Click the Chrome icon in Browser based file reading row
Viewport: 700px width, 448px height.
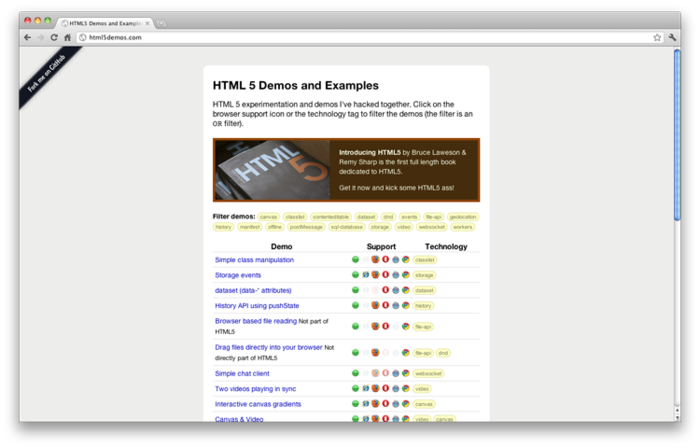tap(406, 326)
